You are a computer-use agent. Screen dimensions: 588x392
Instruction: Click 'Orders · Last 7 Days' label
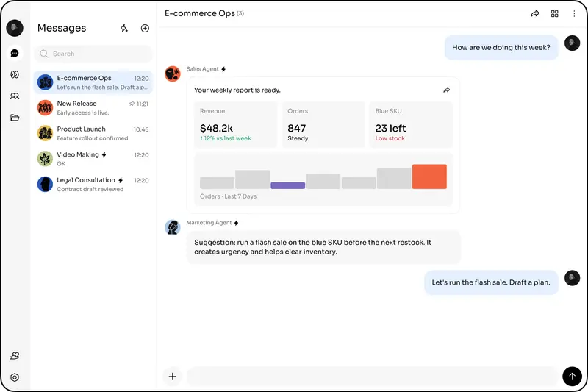228,196
